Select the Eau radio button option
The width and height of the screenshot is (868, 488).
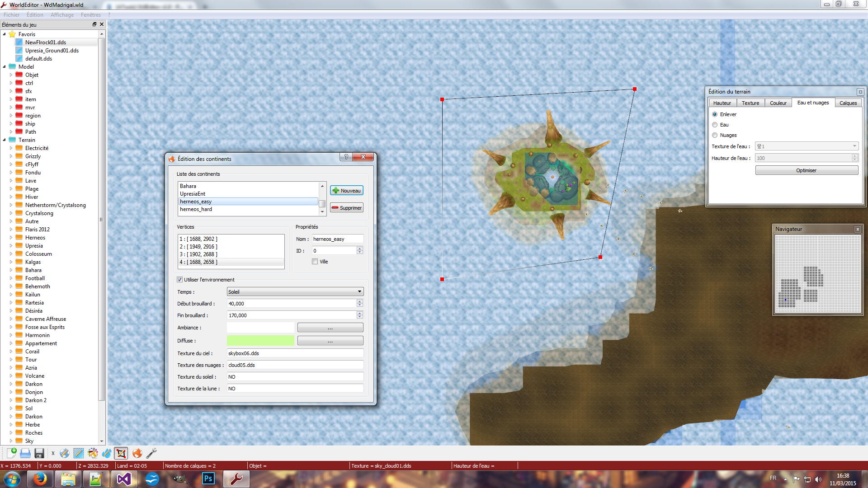[715, 125]
